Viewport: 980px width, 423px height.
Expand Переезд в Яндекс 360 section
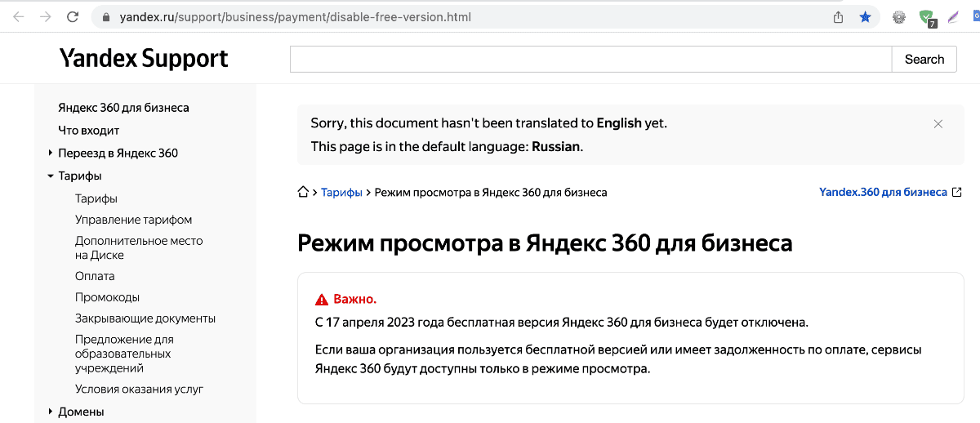51,153
